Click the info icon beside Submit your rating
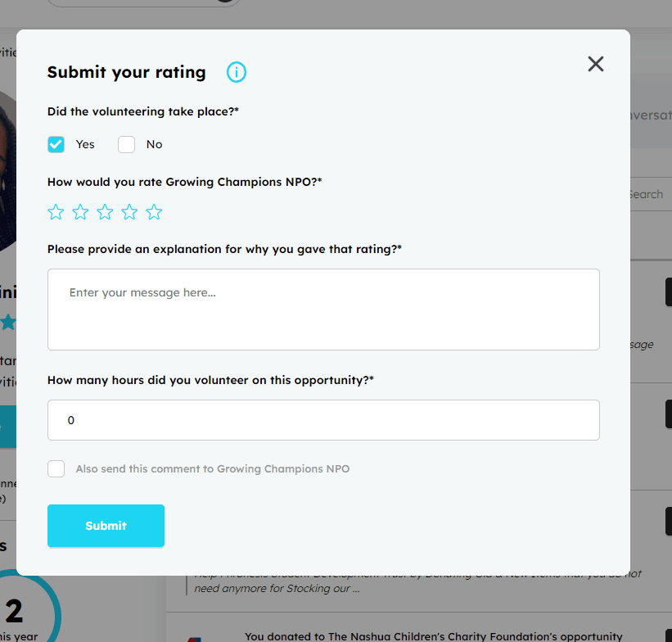The height and width of the screenshot is (642, 672). pyautogui.click(x=237, y=73)
